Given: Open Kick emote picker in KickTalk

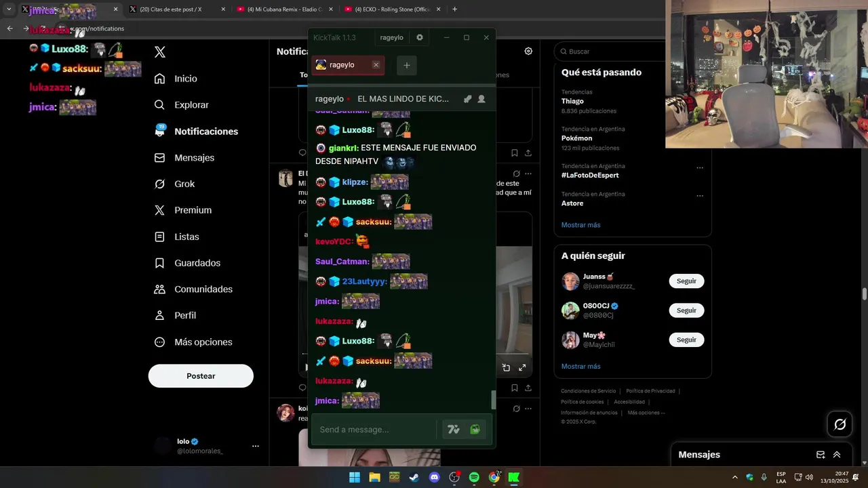Looking at the screenshot, I should 475,430.
